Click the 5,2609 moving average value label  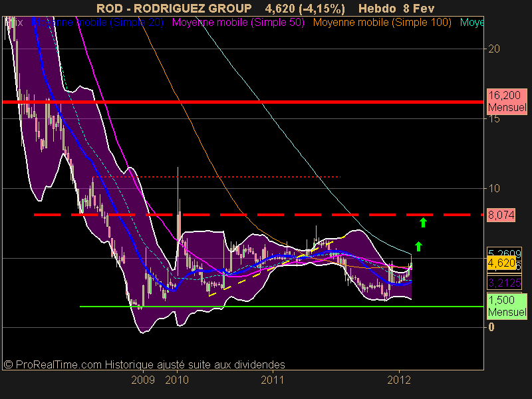coord(505,253)
